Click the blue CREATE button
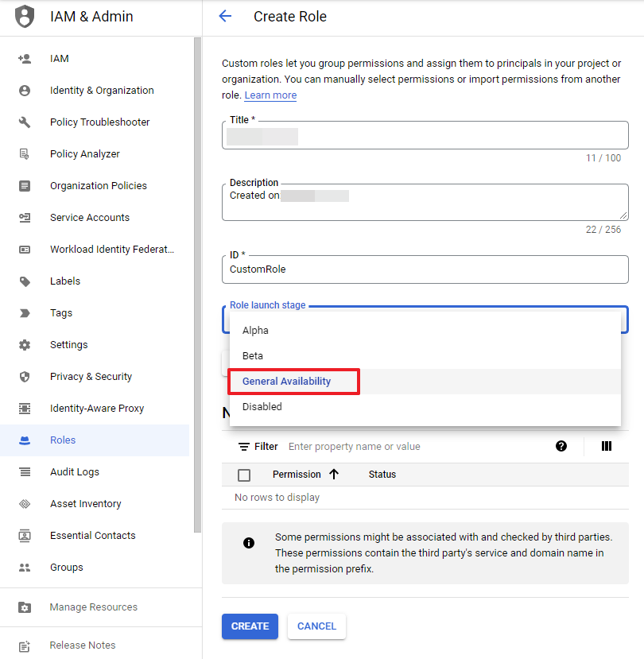644x659 pixels. pos(250,626)
